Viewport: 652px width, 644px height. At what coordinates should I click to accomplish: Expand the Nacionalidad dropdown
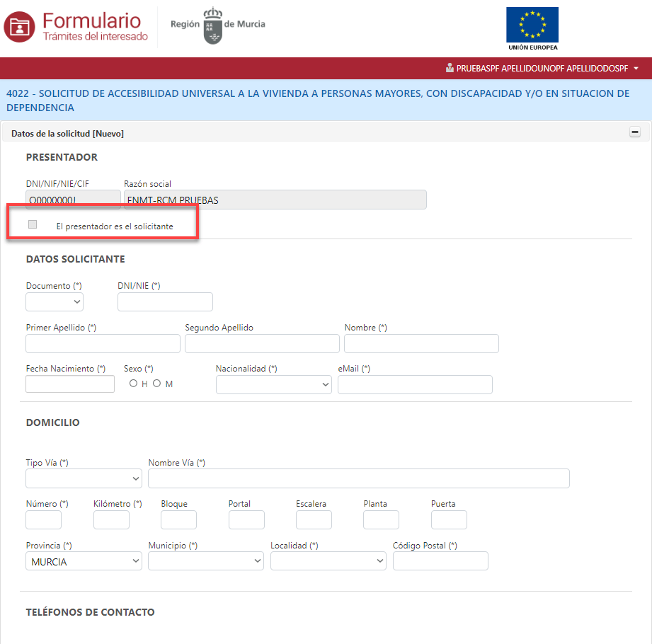coord(273,384)
